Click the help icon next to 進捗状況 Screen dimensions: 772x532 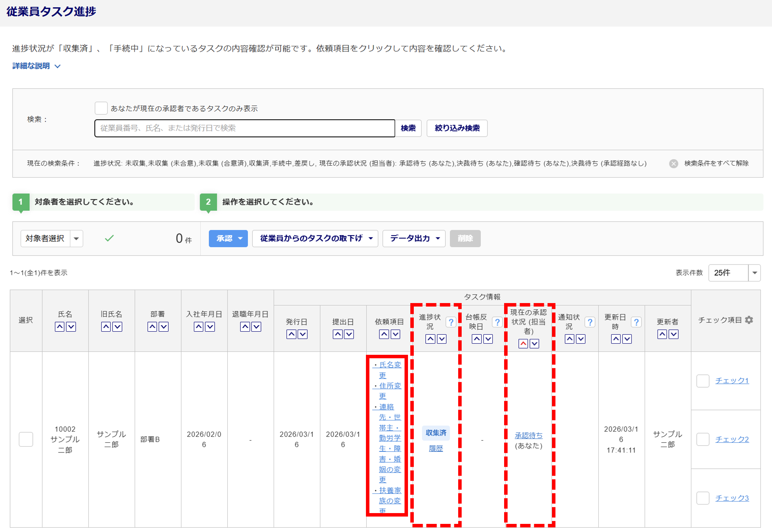tap(450, 322)
